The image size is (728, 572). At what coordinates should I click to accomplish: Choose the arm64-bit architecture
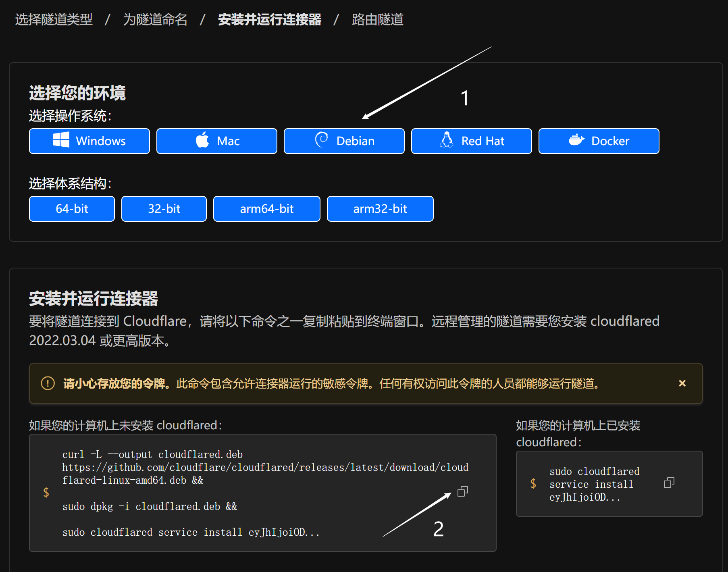click(267, 209)
